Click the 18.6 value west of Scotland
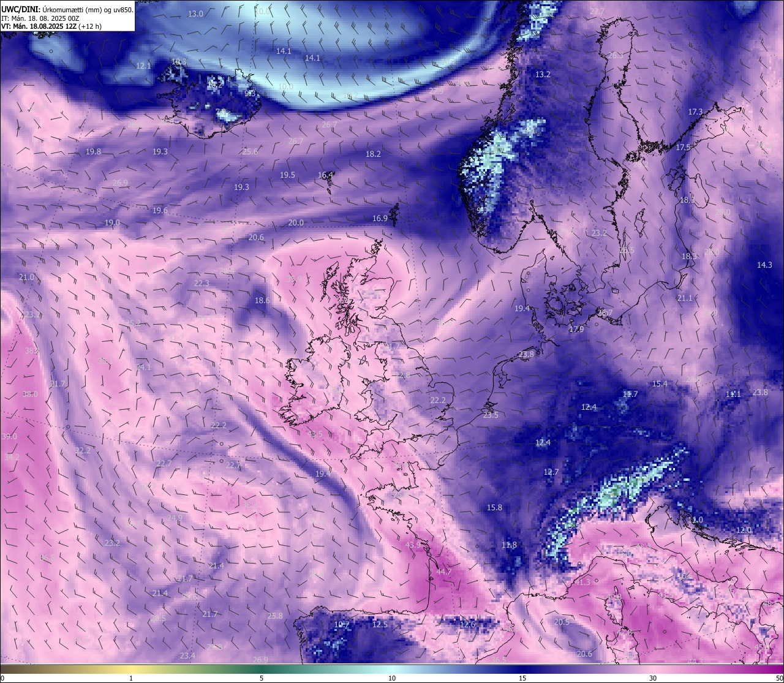 tap(262, 300)
